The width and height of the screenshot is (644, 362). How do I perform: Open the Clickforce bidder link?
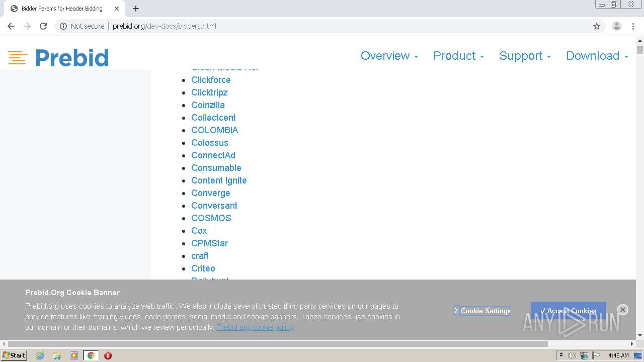211,80
